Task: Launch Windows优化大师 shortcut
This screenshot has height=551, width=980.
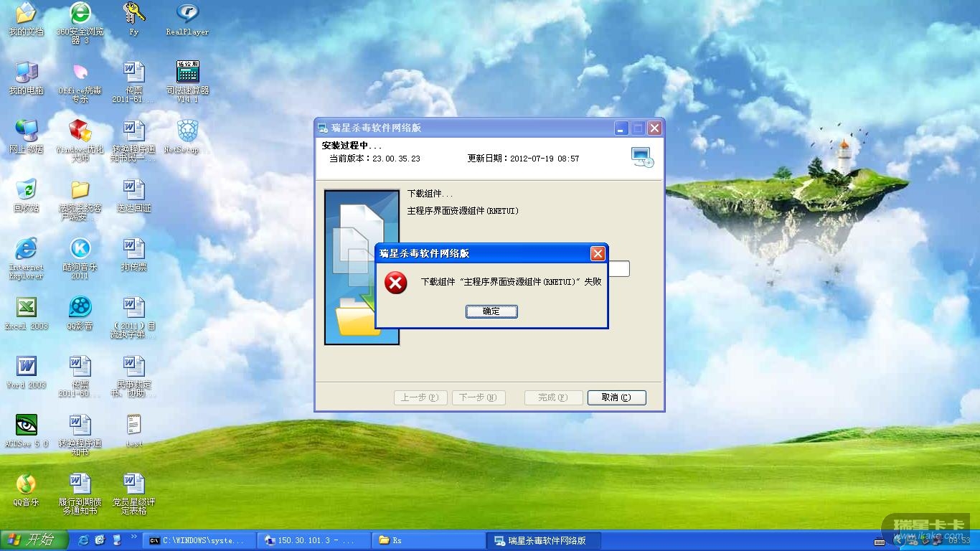Action: coord(80,141)
